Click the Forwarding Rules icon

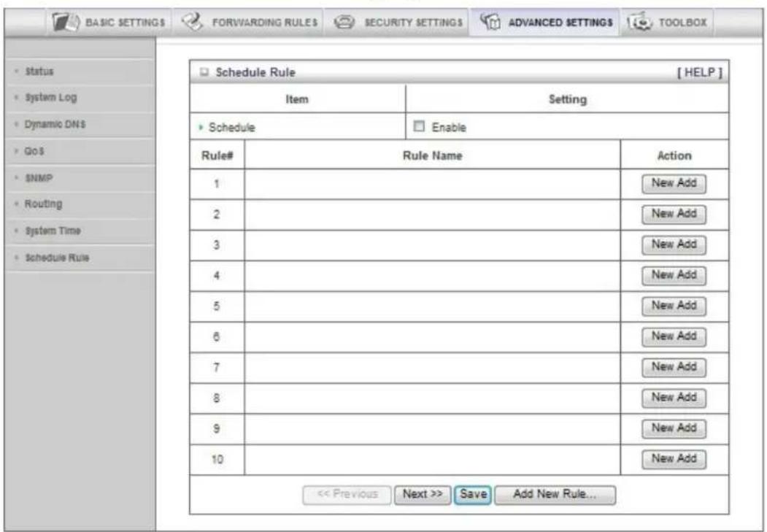(192, 22)
